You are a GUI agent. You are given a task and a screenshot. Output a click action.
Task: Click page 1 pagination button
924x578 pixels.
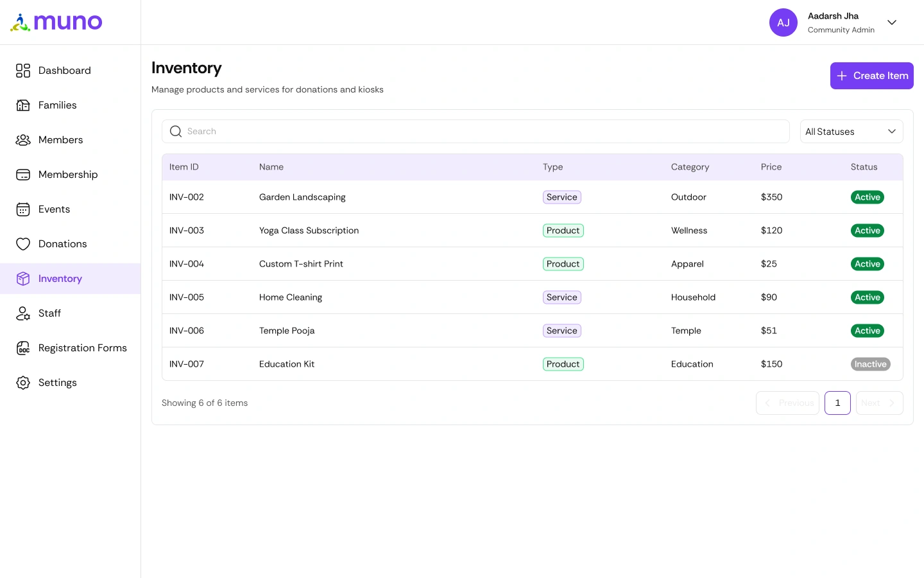pos(837,403)
